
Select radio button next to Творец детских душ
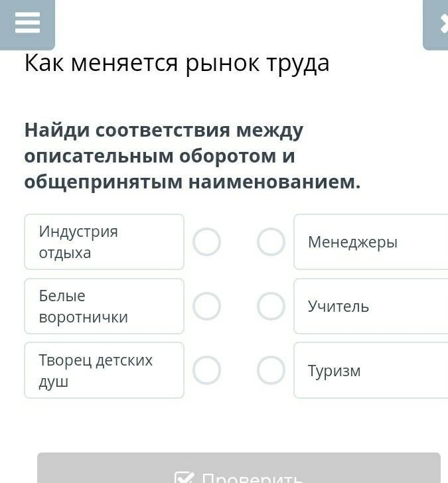(x=206, y=370)
